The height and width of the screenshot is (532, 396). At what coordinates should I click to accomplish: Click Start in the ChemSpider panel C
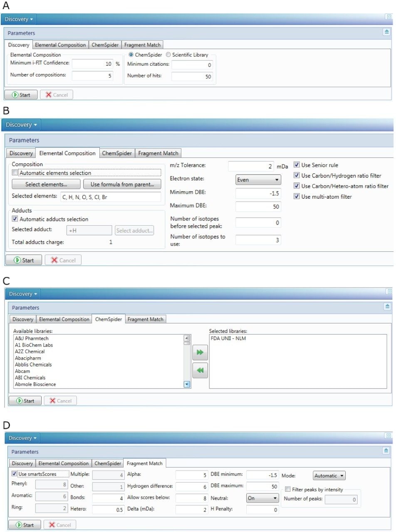(x=25, y=401)
